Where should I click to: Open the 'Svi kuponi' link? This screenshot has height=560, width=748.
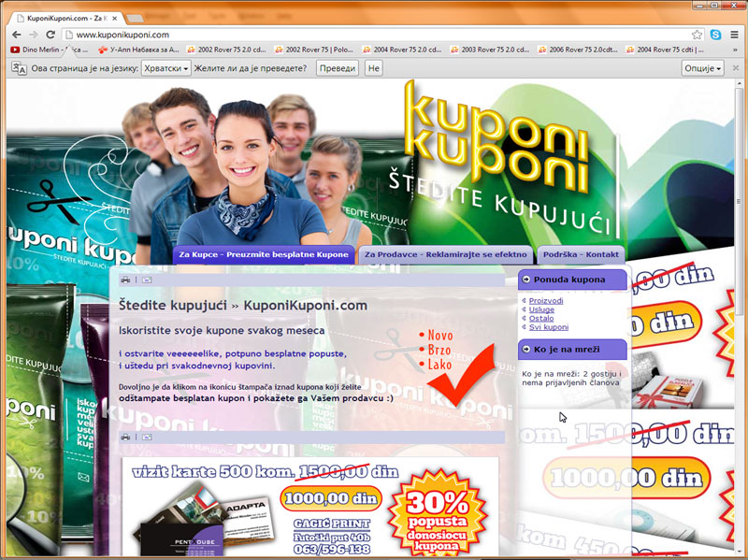[548, 327]
